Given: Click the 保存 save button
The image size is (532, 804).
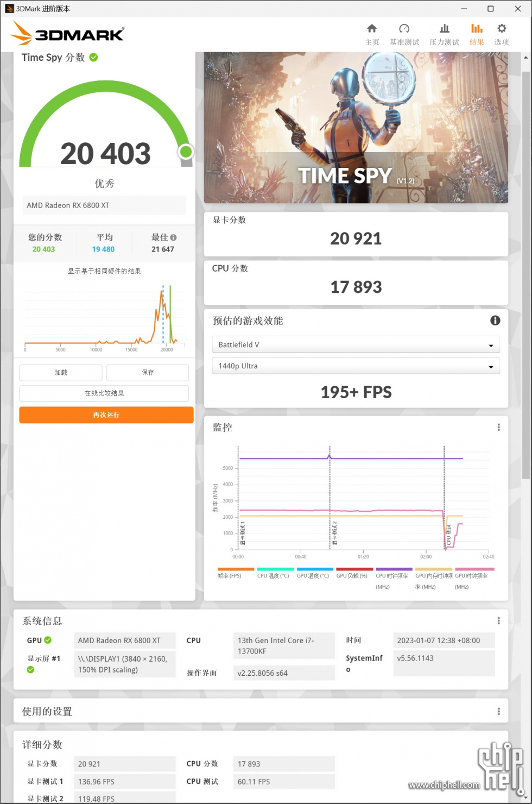Looking at the screenshot, I should tap(148, 373).
